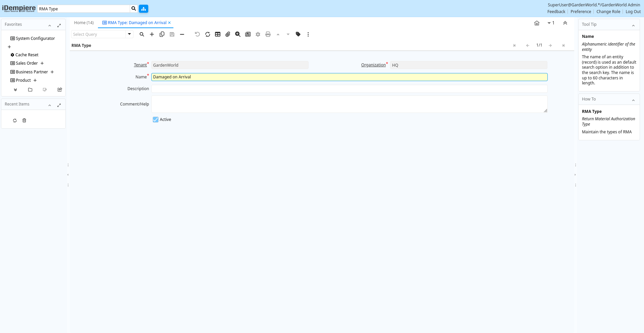This screenshot has width=644, height=333.
Task: Click into the Description field
Action: coord(349,89)
